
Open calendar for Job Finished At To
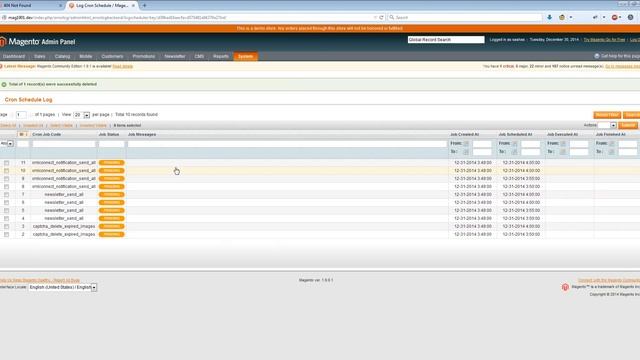point(612,152)
